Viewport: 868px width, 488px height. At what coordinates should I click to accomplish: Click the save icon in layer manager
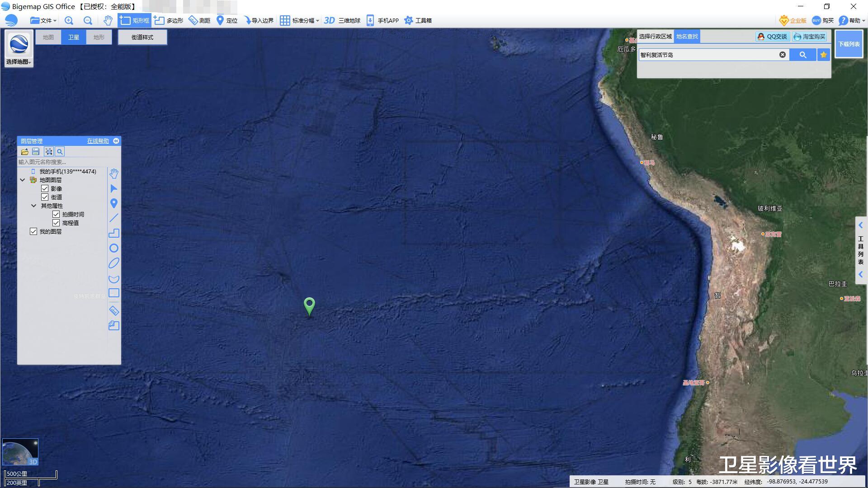[x=36, y=152]
